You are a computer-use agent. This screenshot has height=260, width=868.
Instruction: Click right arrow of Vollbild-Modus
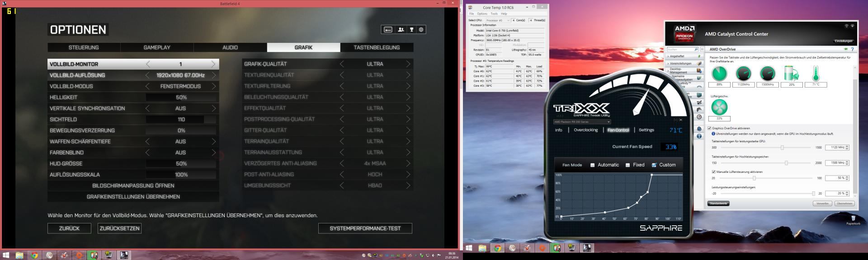213,86
